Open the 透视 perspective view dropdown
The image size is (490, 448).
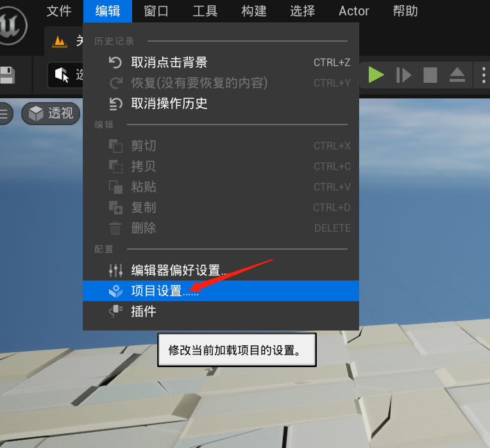pos(51,113)
